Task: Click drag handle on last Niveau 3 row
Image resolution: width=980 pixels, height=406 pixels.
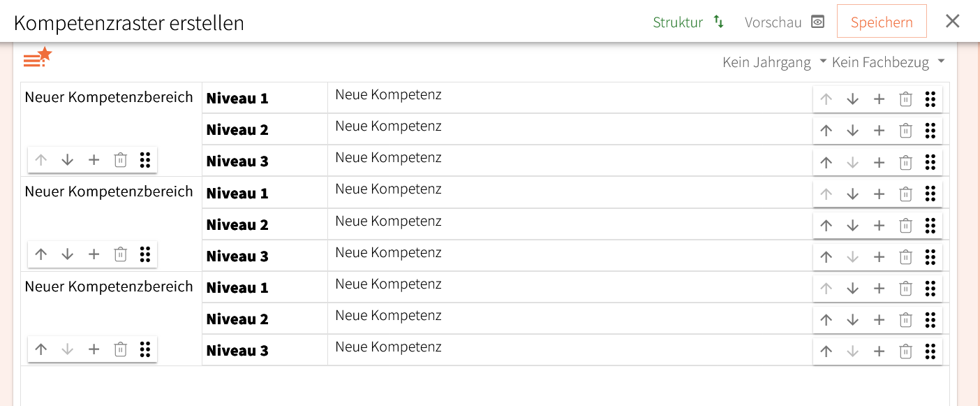Action: point(930,351)
